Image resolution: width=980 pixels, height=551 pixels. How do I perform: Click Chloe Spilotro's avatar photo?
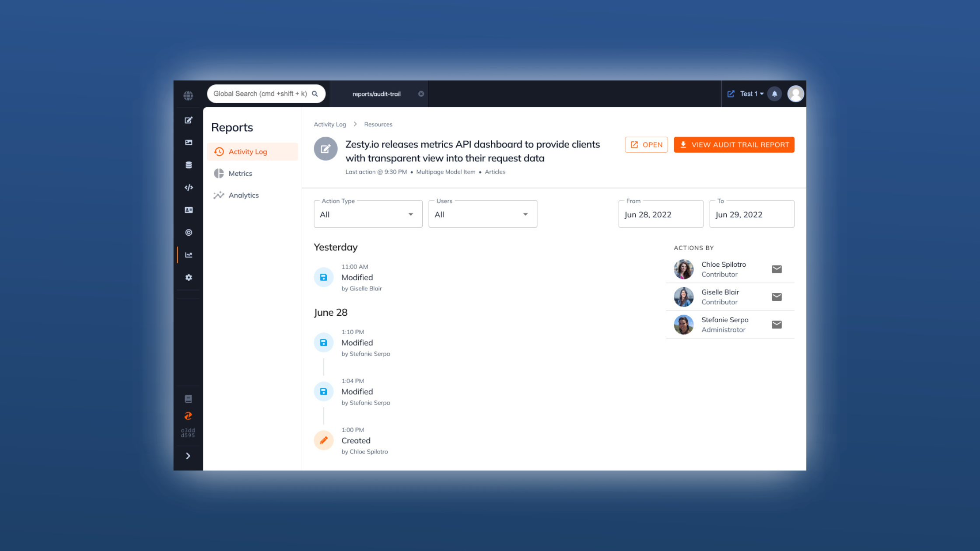[683, 269]
